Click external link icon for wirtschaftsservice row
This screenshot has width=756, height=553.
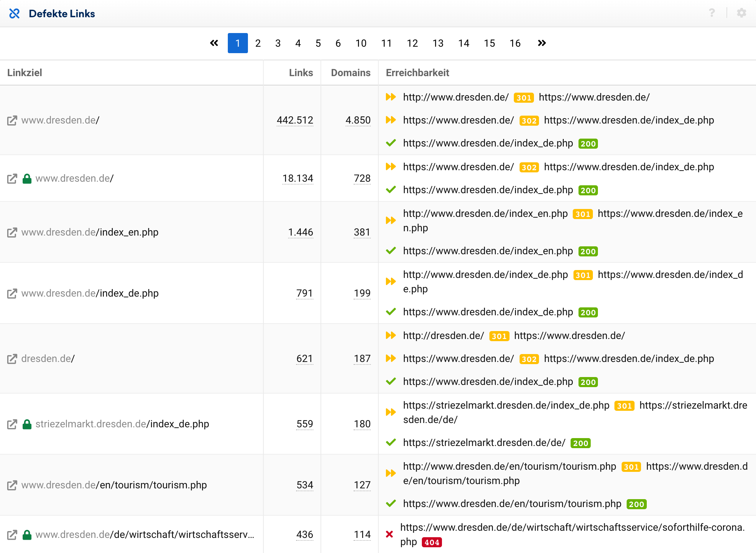tap(12, 535)
